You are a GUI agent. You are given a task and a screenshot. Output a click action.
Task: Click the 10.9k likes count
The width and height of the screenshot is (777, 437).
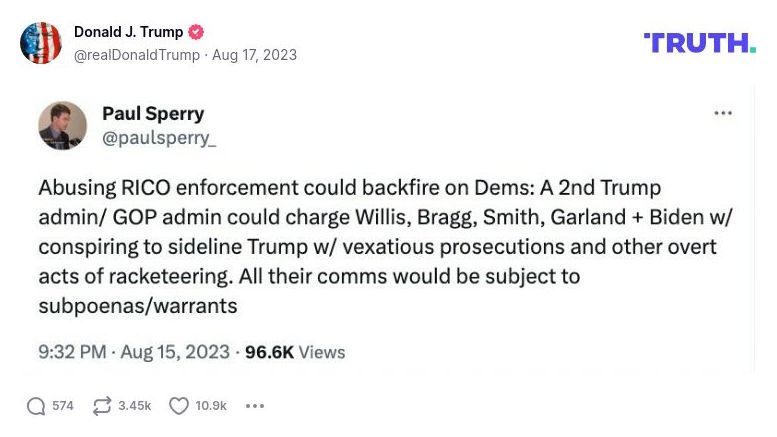click(x=211, y=406)
